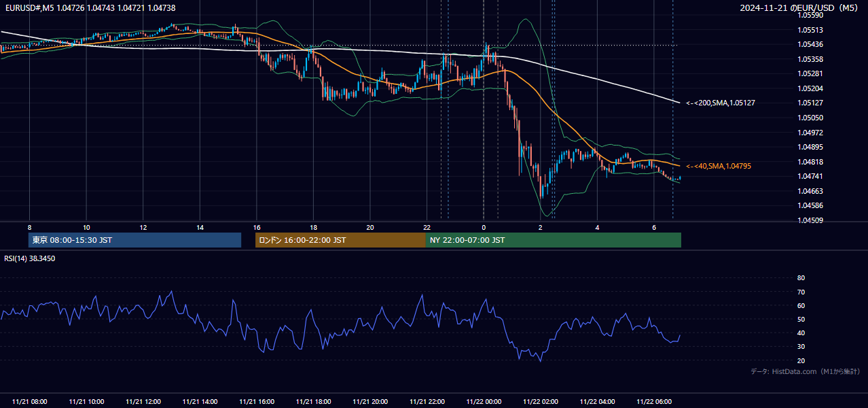Click RSI scale level 40
Viewport: 868px width, 408px height.
pos(801,333)
